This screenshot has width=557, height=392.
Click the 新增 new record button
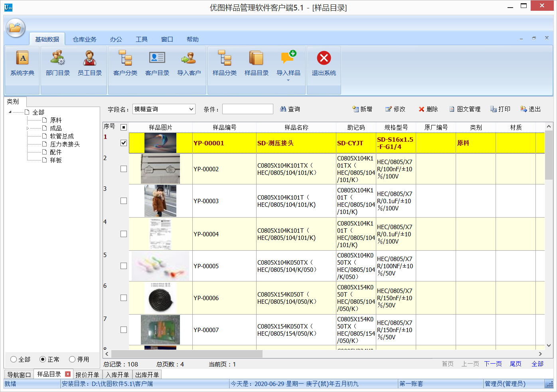coord(362,109)
